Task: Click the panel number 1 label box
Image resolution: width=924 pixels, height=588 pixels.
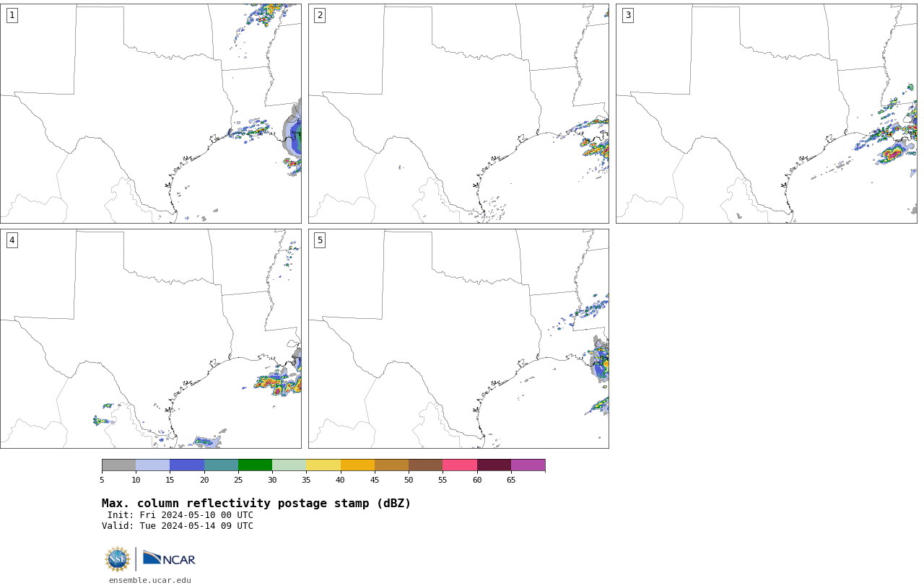Action: point(12,15)
